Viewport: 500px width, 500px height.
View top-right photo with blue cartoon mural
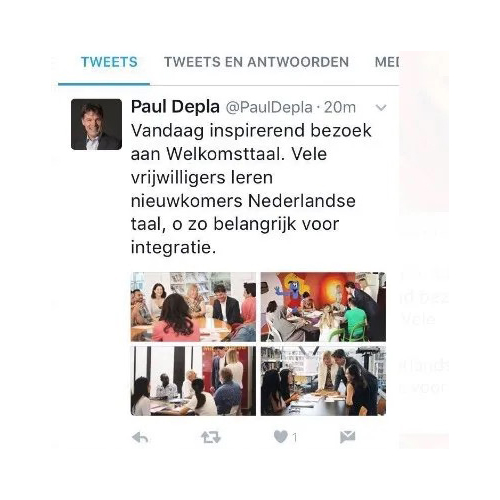tap(323, 307)
